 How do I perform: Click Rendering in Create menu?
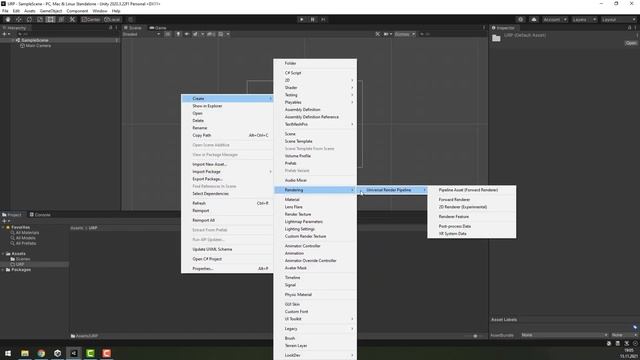pos(315,190)
